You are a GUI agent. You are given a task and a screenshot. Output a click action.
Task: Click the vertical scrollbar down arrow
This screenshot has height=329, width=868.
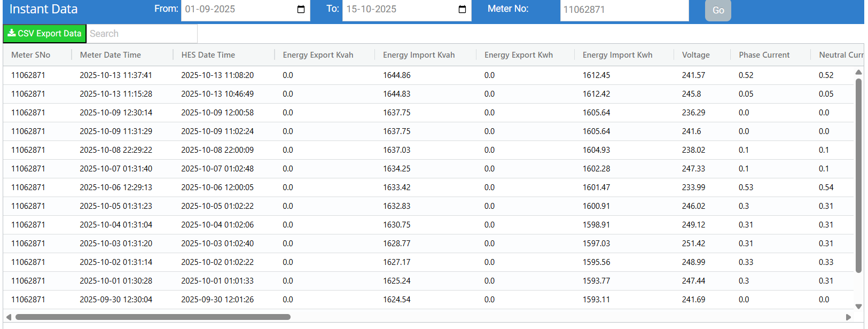pos(858,307)
